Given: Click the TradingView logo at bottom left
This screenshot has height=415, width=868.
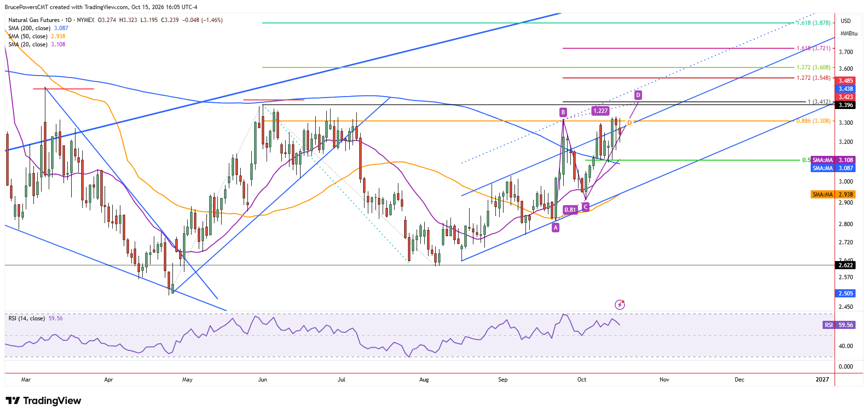Looking at the screenshot, I should 43,401.
